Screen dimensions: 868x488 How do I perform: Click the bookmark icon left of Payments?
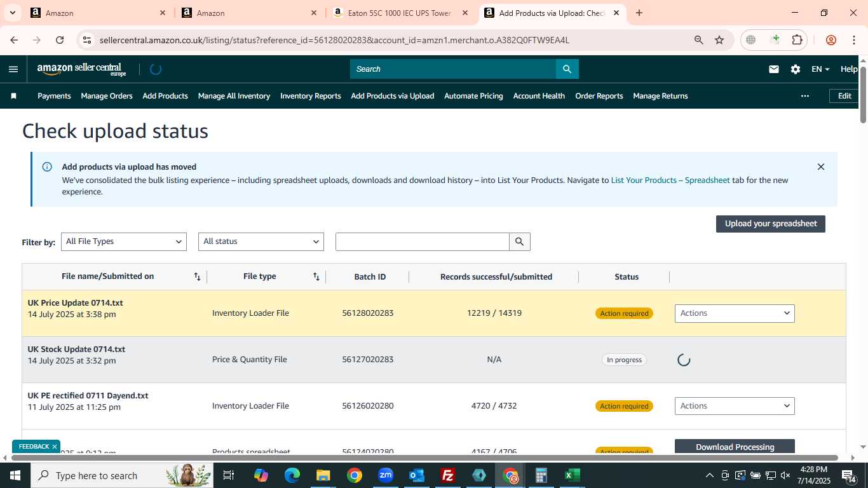pyautogui.click(x=13, y=96)
